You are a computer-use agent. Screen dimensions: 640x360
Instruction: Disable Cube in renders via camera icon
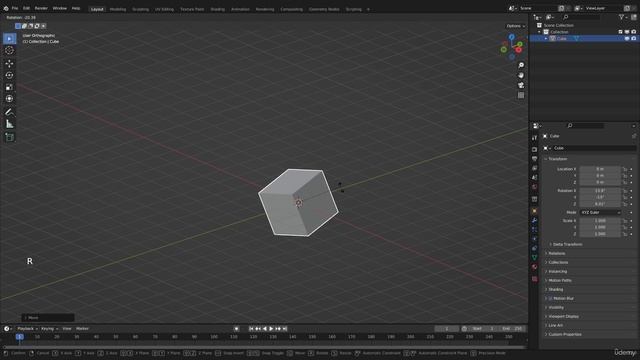[633, 38]
